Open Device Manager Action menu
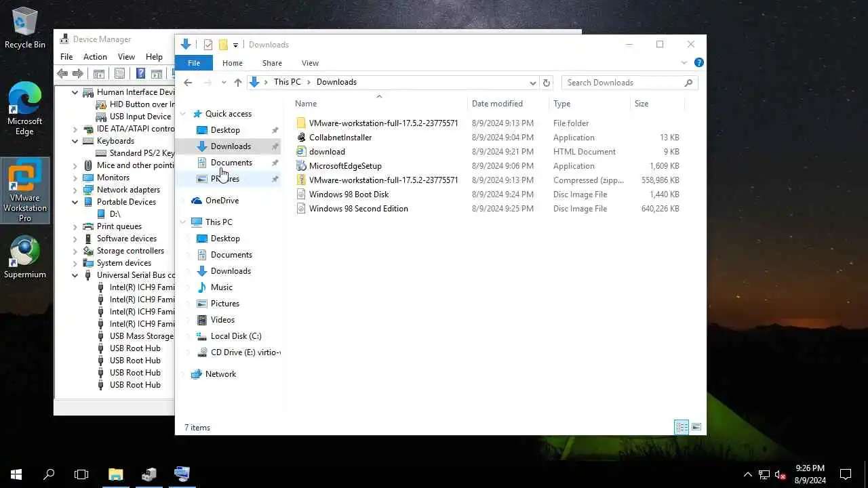Image resolution: width=868 pixels, height=488 pixels. click(95, 57)
